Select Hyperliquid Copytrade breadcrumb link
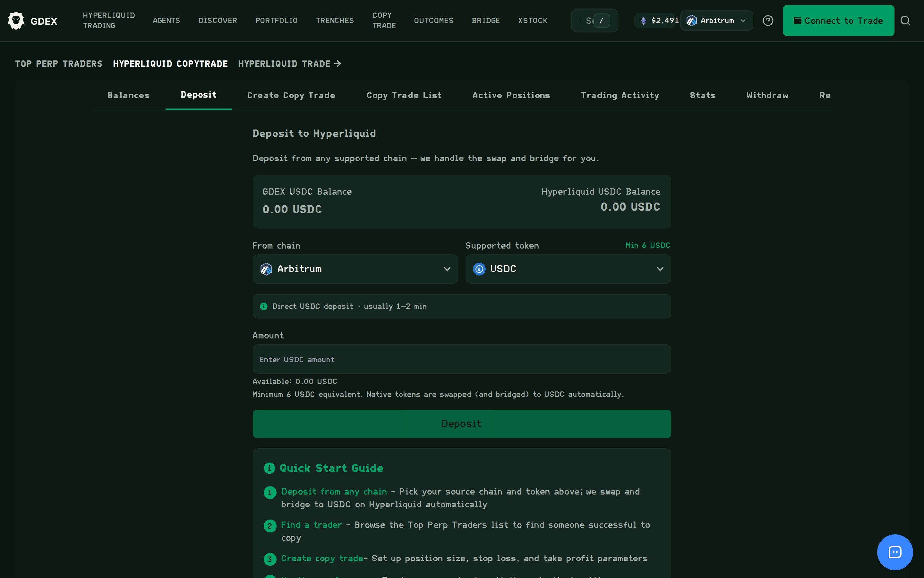The height and width of the screenshot is (578, 924). coord(170,64)
